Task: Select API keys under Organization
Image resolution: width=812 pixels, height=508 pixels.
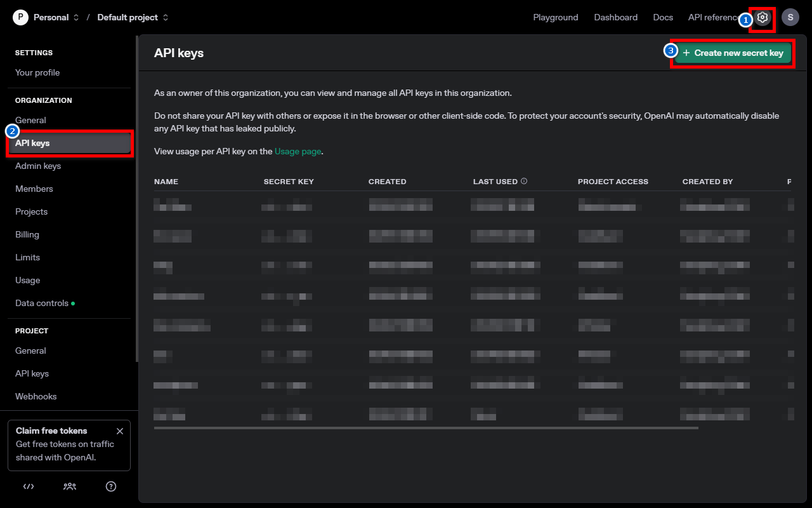Action: (69, 143)
